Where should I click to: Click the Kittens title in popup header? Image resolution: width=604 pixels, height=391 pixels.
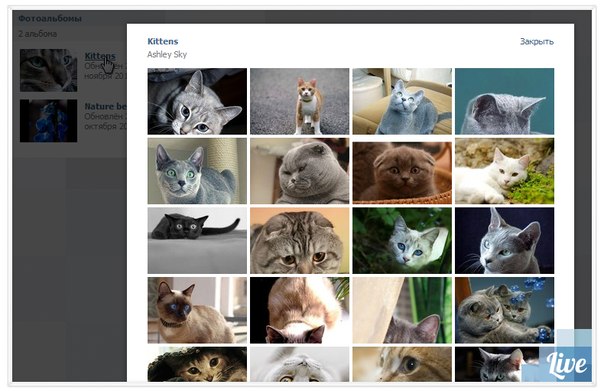coord(163,41)
